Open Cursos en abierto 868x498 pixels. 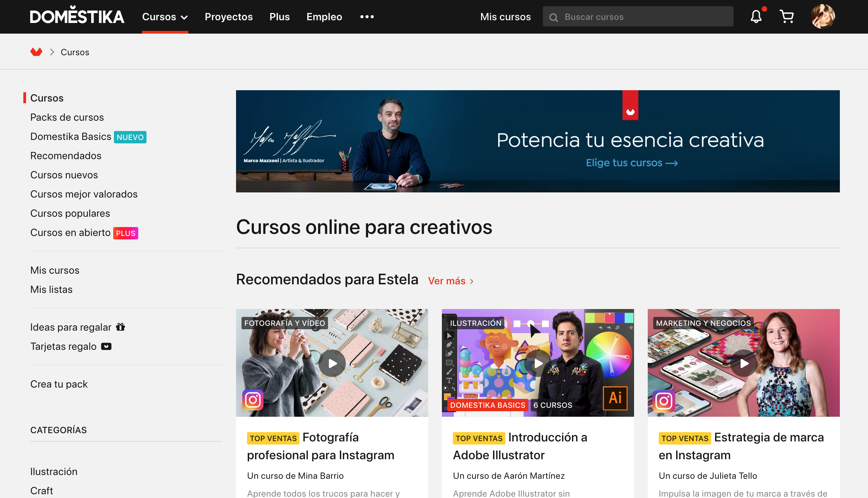(x=70, y=233)
